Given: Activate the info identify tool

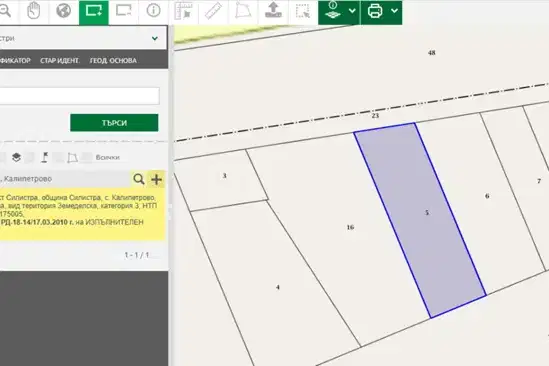Looking at the screenshot, I should pyautogui.click(x=153, y=11).
